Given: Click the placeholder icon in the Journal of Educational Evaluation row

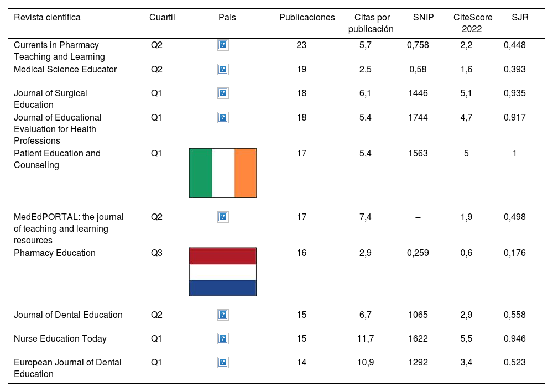Looking at the screenshot, I should 223,117.
